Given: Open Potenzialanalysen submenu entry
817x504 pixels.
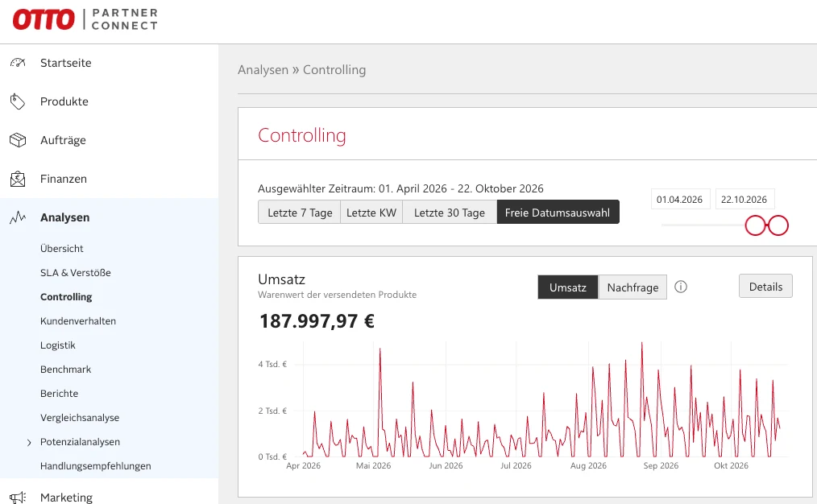Looking at the screenshot, I should (x=81, y=441).
